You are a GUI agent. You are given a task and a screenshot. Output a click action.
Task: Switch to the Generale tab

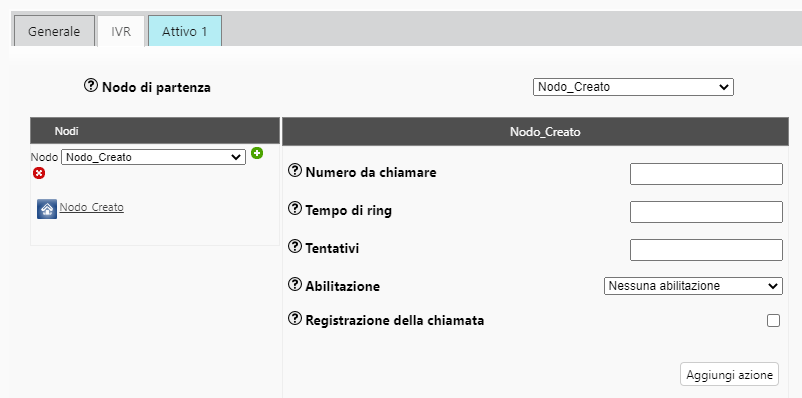[54, 31]
